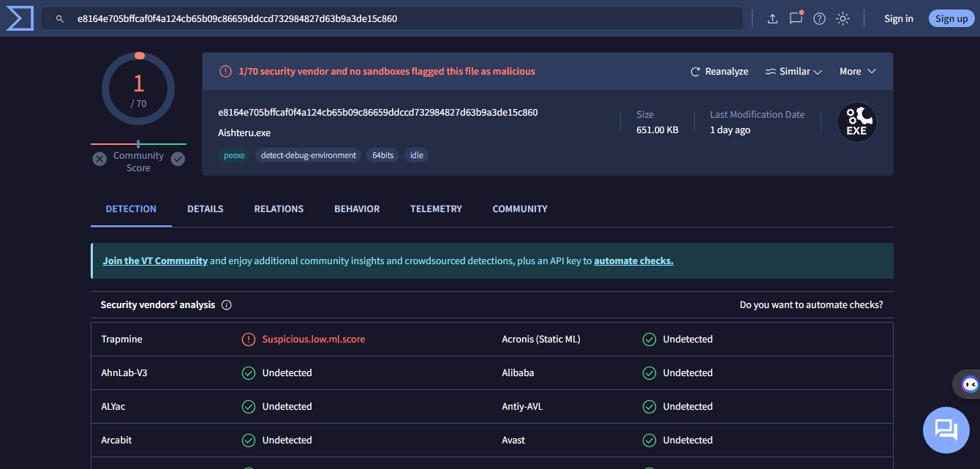Click the red alert icon in malicious banner
This screenshot has height=469, width=980.
[x=225, y=72]
